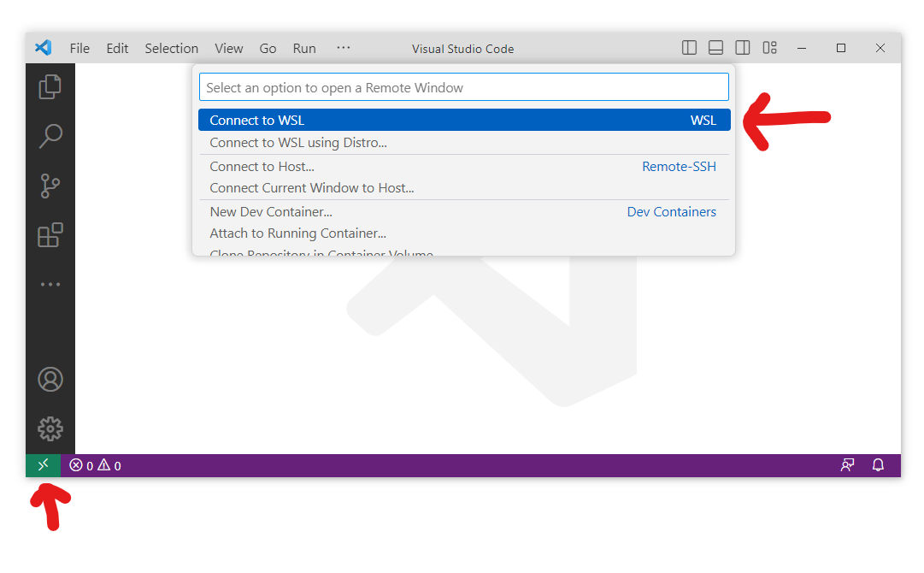
Task: Open the Edit menu
Action: point(117,49)
